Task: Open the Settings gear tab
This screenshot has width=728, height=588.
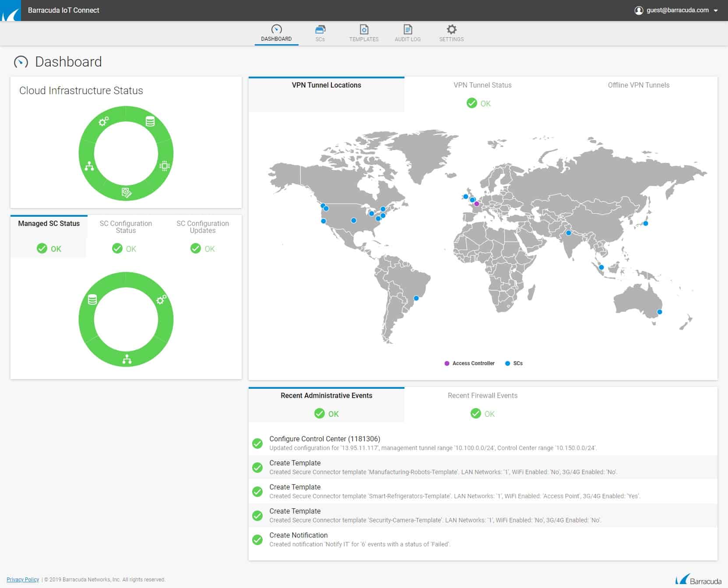Action: [451, 33]
